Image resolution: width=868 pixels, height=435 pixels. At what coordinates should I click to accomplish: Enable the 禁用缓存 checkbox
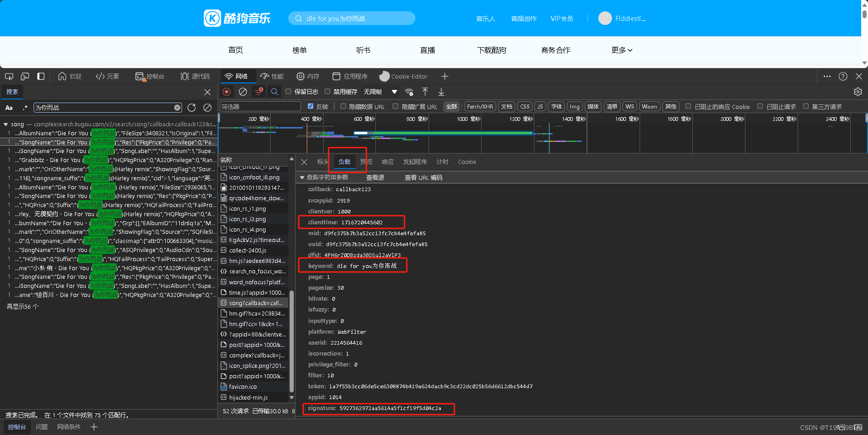pos(327,92)
